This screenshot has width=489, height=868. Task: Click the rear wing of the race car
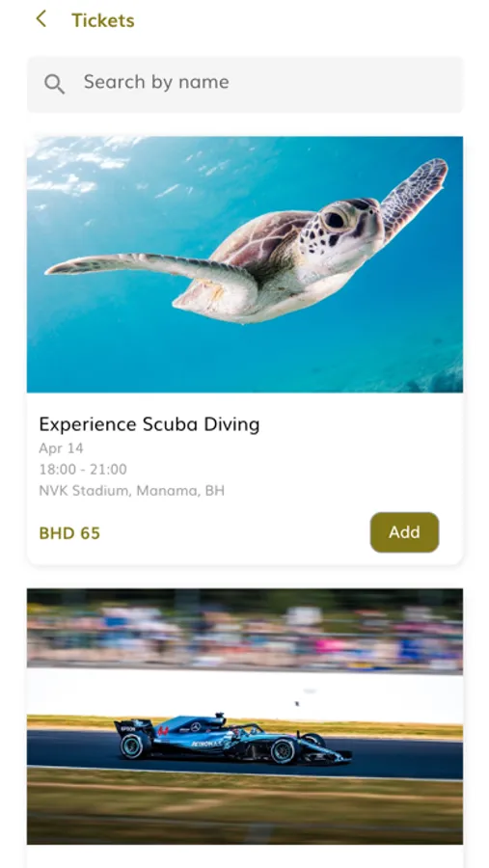pyautogui.click(x=133, y=727)
